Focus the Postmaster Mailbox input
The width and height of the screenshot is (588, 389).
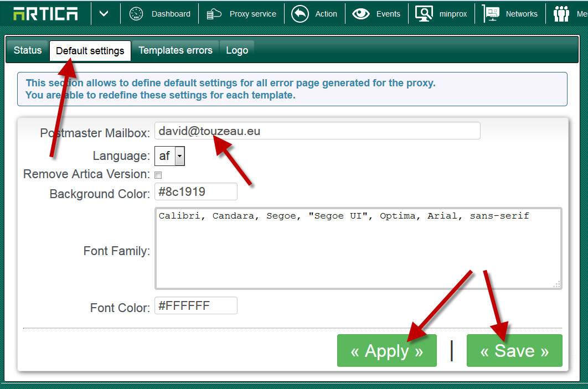coord(317,131)
